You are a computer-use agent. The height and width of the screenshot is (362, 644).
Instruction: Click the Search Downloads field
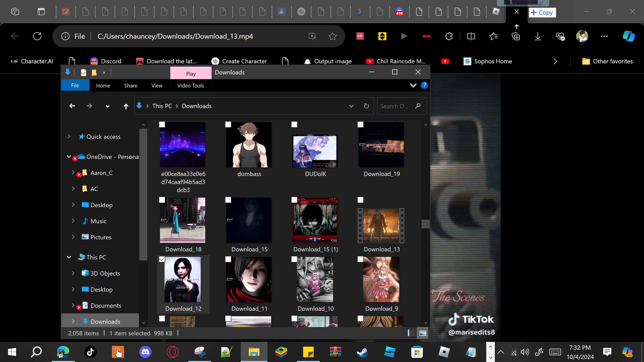[402, 106]
